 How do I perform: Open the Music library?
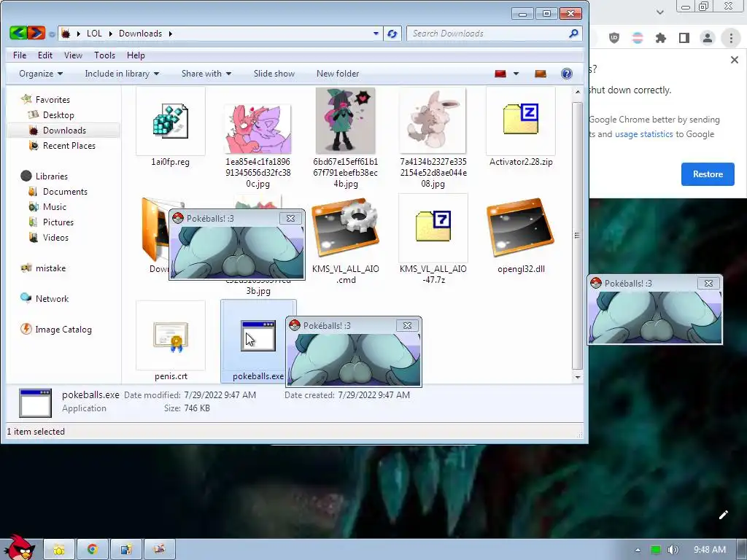pyautogui.click(x=54, y=206)
